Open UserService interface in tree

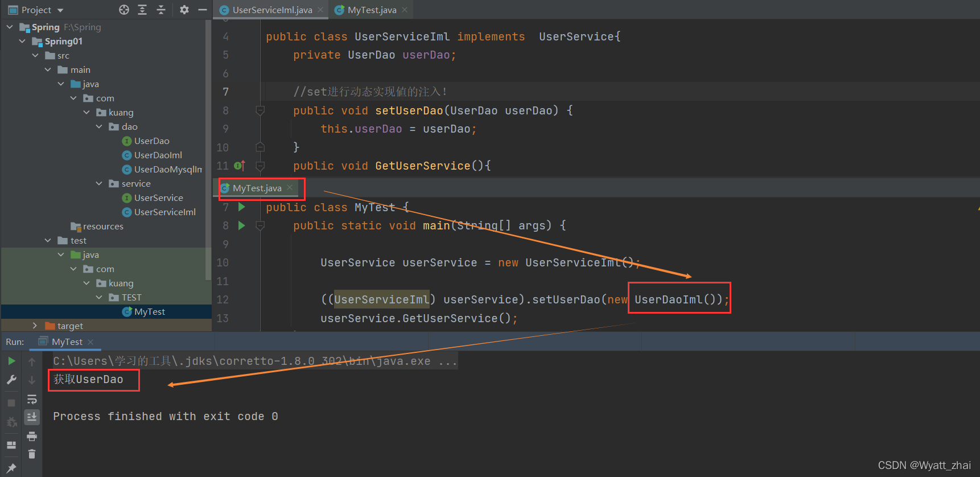(x=153, y=198)
